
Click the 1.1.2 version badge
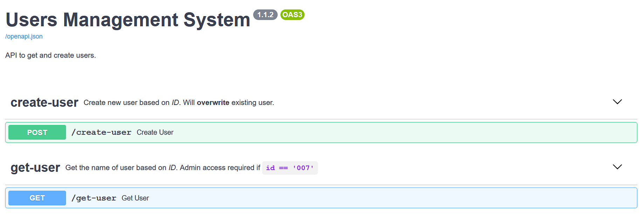pyautogui.click(x=265, y=15)
